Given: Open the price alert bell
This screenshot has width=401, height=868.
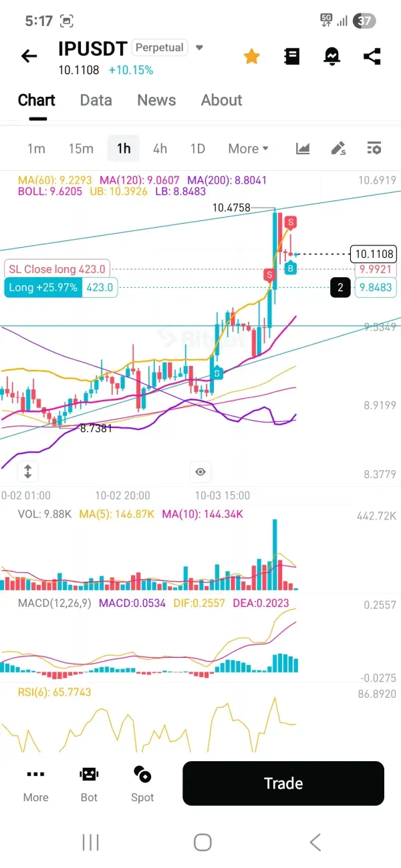Looking at the screenshot, I should (331, 56).
